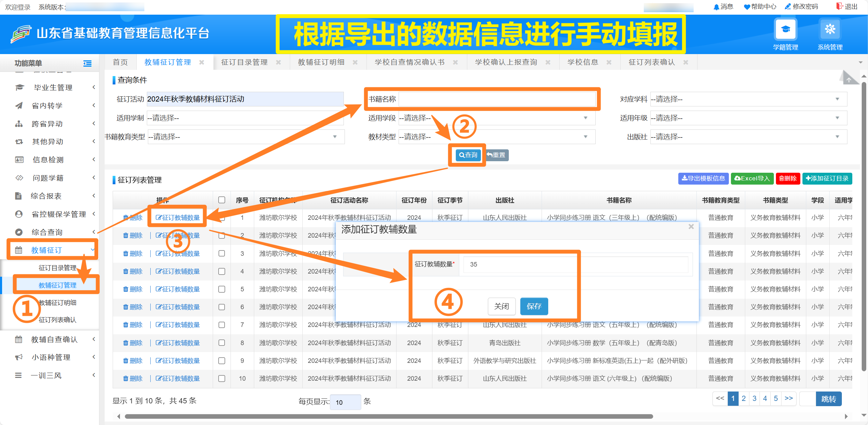Save the 征订教辅数量 dialog
Screen dimensions: 868x425
tap(534, 306)
